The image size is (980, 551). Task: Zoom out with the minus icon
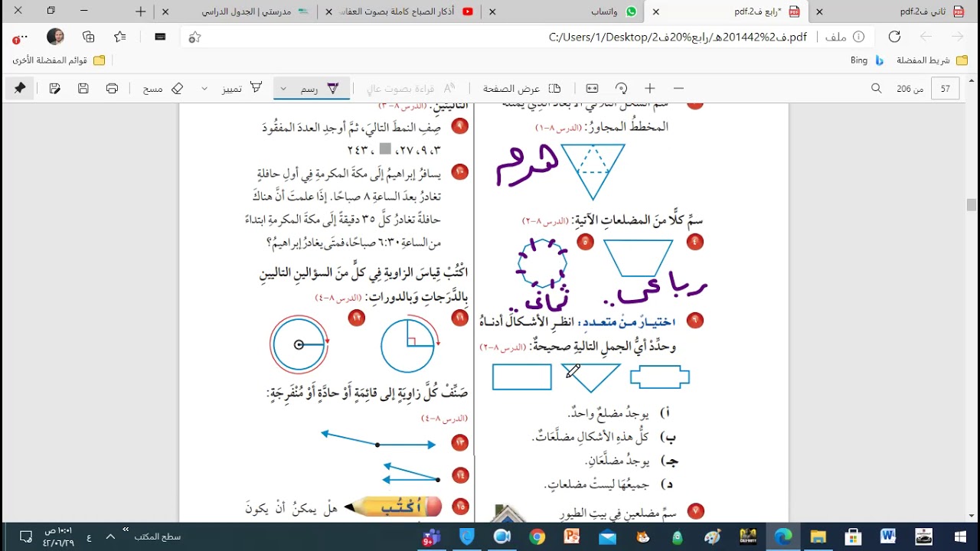coord(678,89)
